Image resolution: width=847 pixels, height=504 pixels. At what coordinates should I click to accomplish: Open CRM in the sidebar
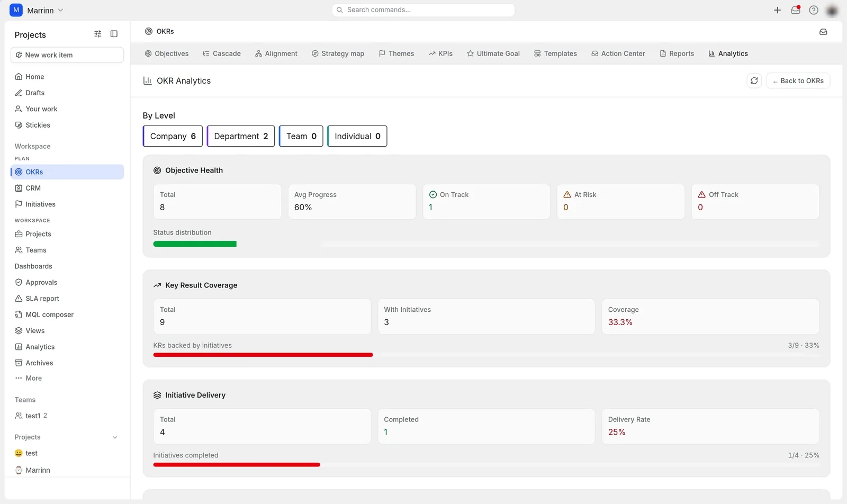pos(67,188)
